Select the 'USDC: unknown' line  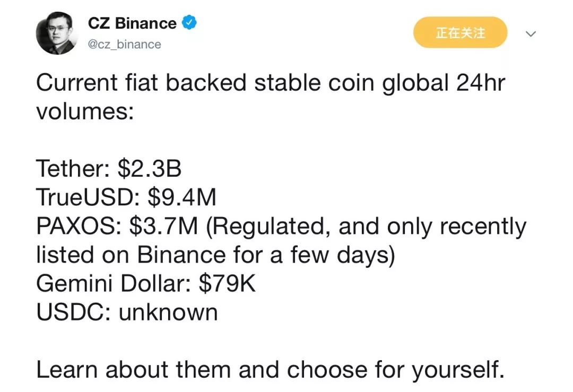127,312
